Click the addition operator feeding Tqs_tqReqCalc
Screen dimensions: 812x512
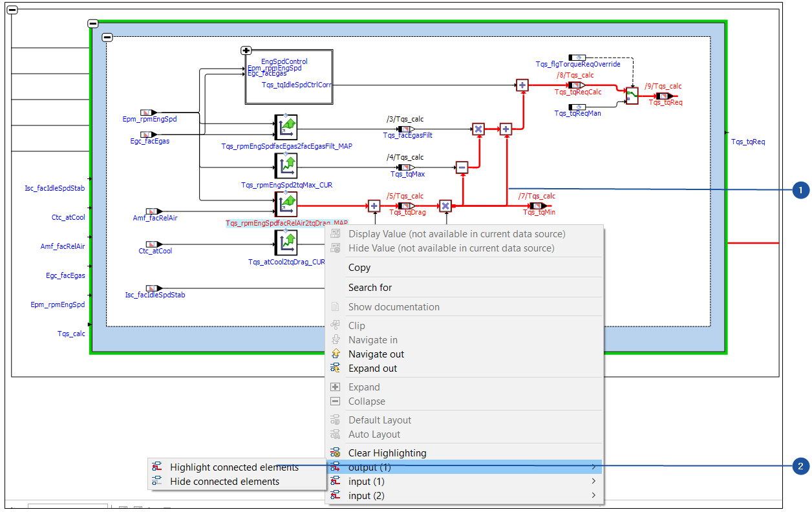pos(522,84)
